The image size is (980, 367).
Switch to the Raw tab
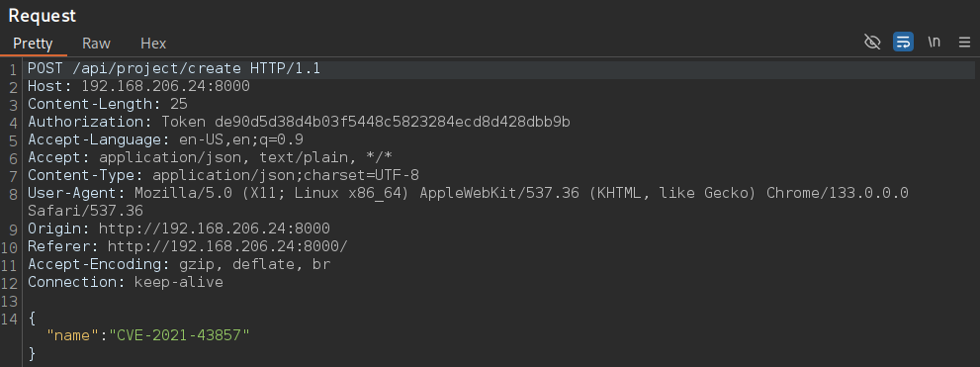click(96, 44)
